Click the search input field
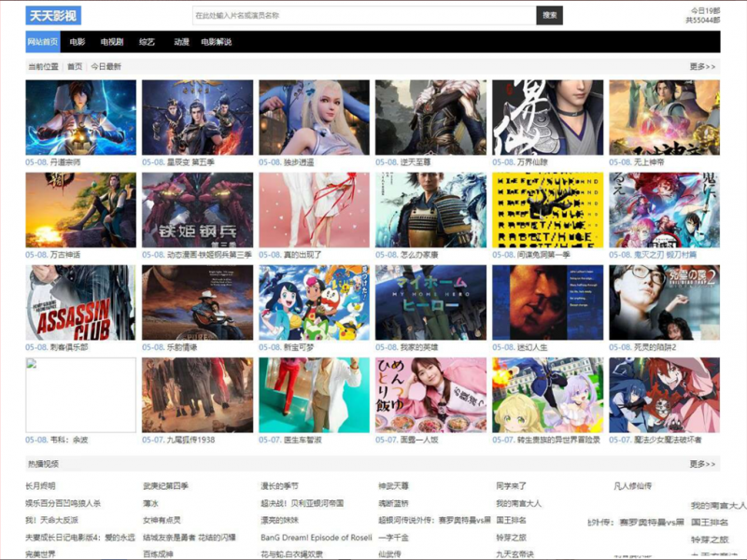Viewport: 747px width, 560px height. coord(362,16)
